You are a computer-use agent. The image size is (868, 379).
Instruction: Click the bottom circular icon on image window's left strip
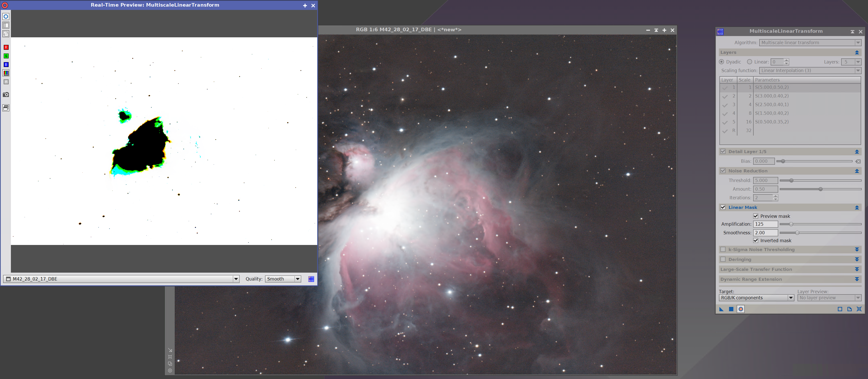tap(170, 370)
